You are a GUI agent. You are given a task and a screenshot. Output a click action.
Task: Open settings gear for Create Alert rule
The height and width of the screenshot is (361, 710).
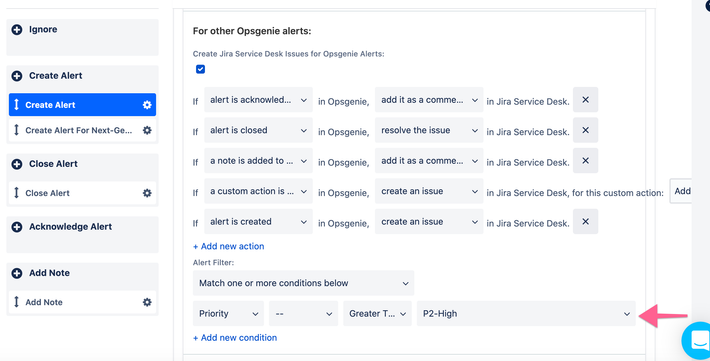[x=147, y=105]
